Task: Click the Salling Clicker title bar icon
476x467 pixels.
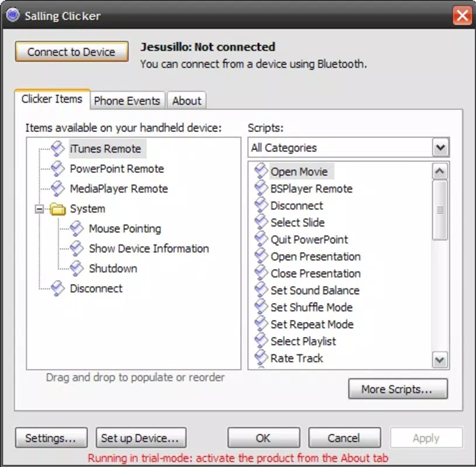Action: click(13, 15)
